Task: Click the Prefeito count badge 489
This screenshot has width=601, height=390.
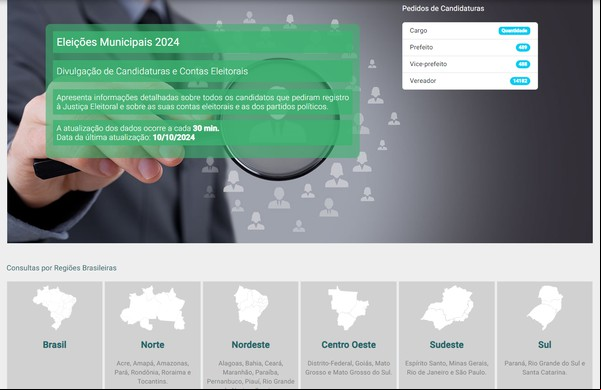Action: point(523,48)
